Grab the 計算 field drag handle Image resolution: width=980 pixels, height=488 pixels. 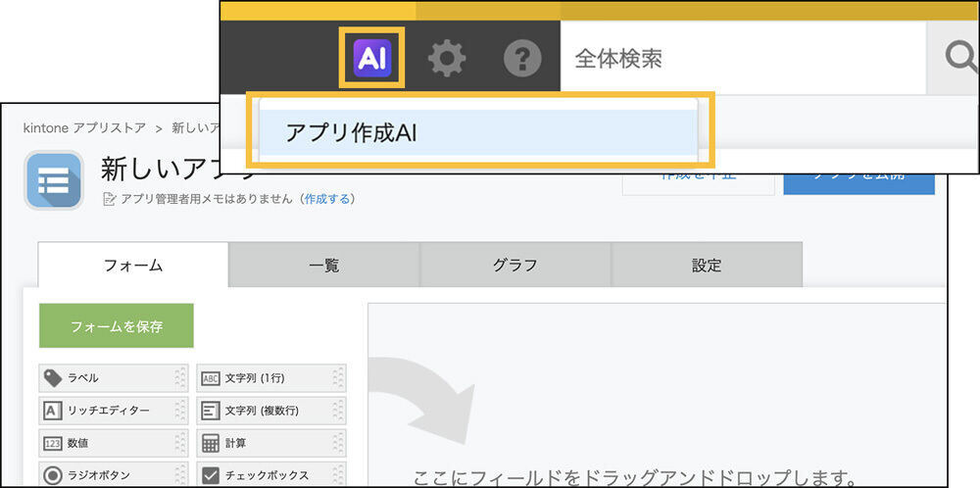coord(339,443)
